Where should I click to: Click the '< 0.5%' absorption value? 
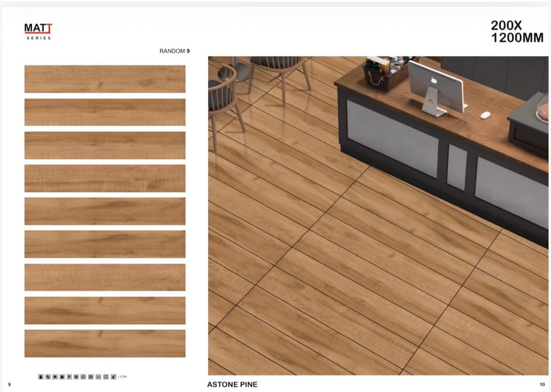(x=122, y=377)
